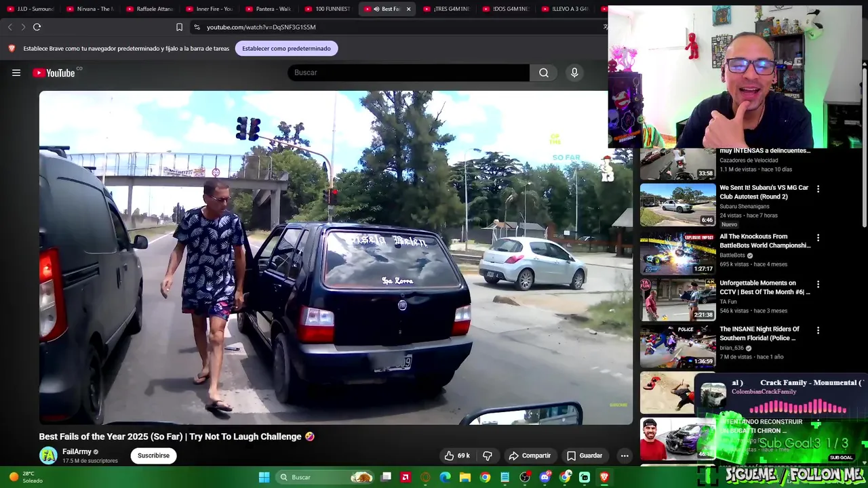Open options for BattleBots Knockouts video
Screen dimensions: 868x488
(818, 238)
